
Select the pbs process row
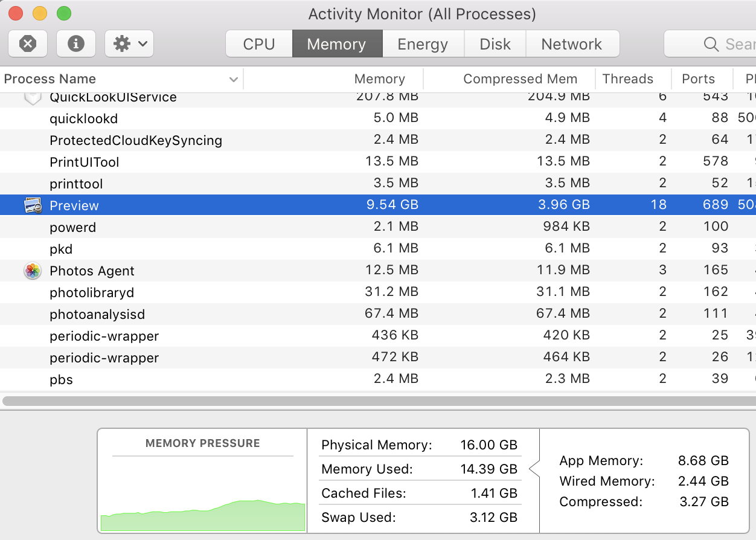pyautogui.click(x=378, y=379)
